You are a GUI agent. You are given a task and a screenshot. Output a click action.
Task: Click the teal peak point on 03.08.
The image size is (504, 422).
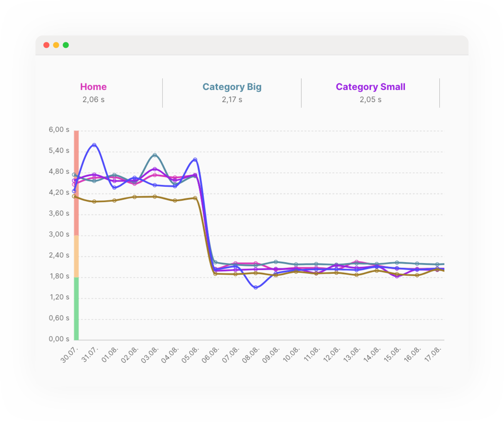tap(155, 155)
